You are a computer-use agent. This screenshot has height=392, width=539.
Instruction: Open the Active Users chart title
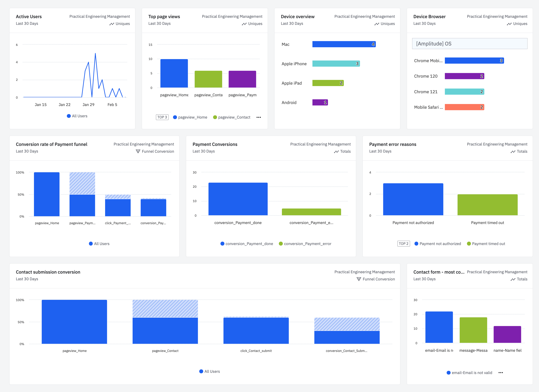click(x=29, y=17)
